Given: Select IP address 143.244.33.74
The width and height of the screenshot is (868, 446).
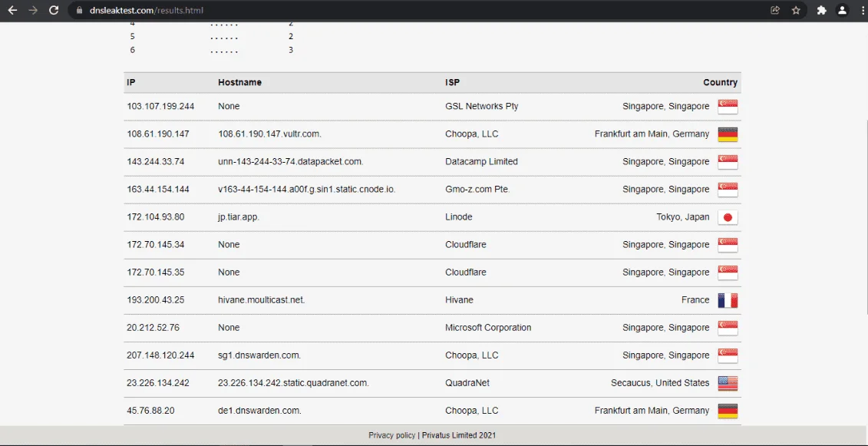Looking at the screenshot, I should (x=156, y=161).
